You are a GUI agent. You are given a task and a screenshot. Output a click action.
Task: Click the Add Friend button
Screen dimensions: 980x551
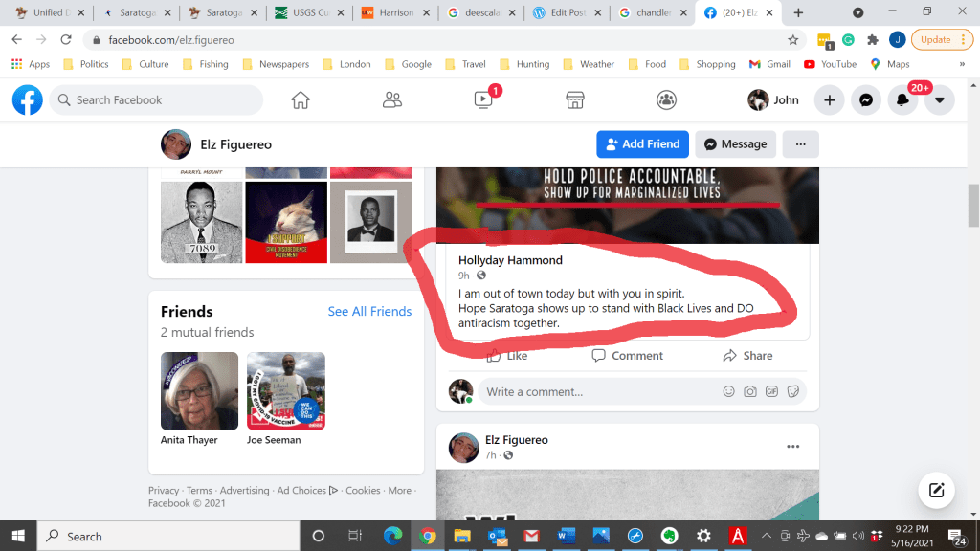[641, 144]
